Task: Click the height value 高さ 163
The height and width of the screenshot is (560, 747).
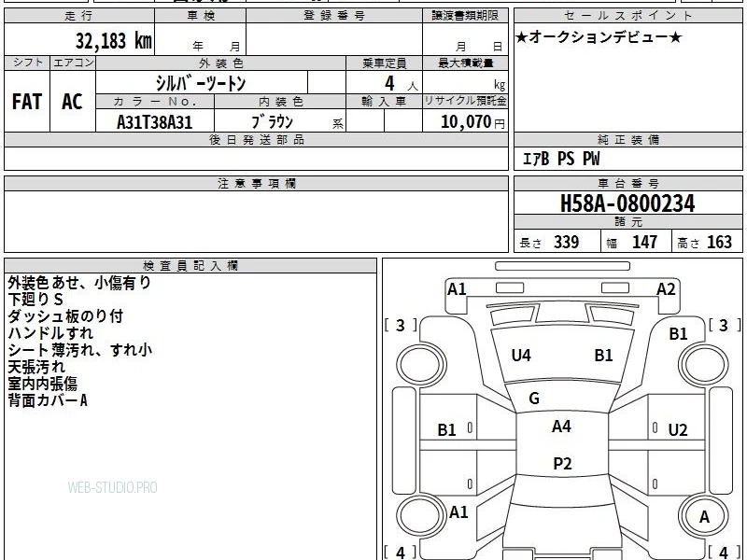Action: (x=705, y=243)
